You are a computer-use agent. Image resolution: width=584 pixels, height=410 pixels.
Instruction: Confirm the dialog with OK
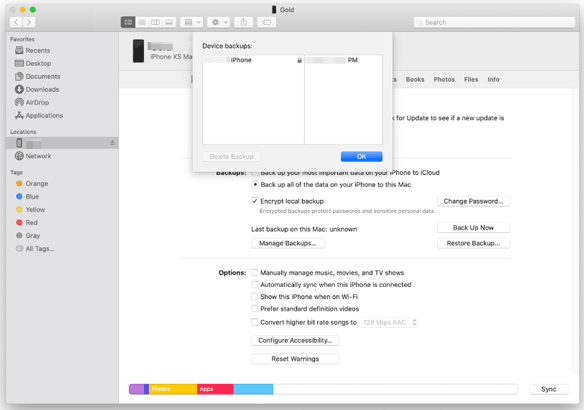tap(361, 157)
